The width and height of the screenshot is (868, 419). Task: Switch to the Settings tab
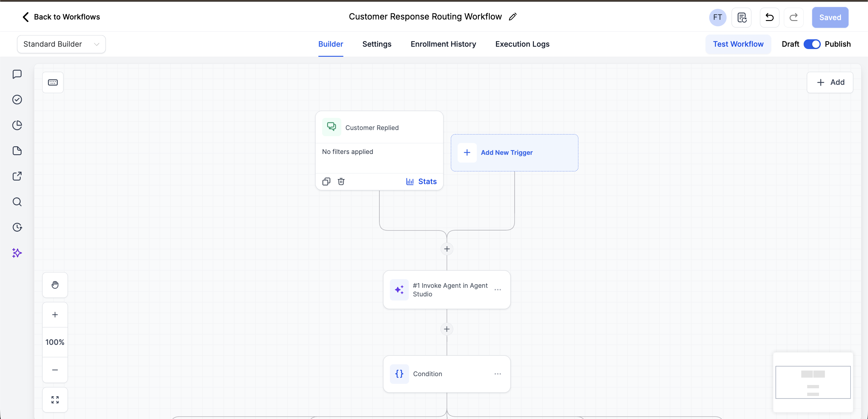coord(377,44)
